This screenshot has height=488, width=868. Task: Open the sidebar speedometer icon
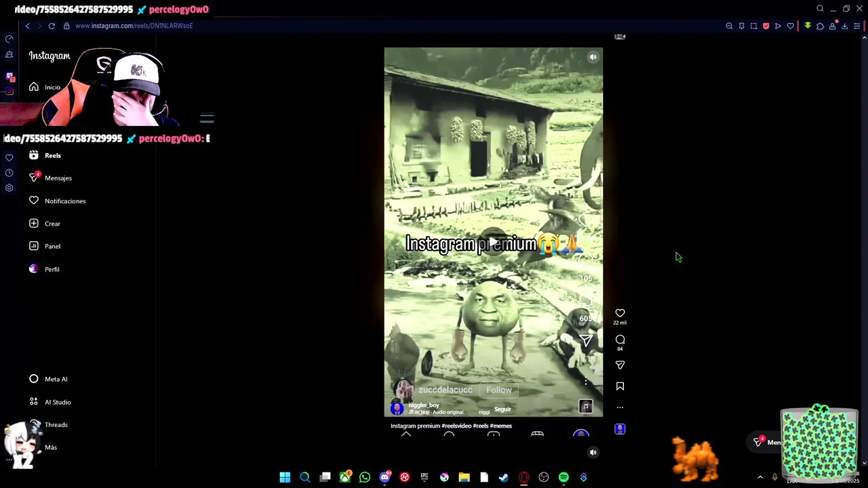9,39
